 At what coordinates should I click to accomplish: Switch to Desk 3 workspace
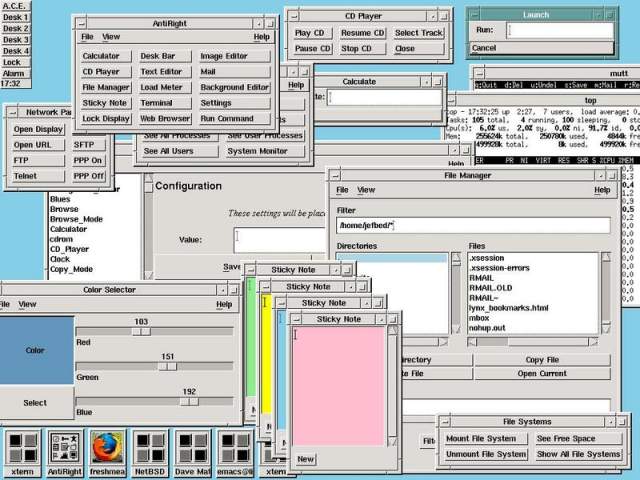[x=15, y=40]
